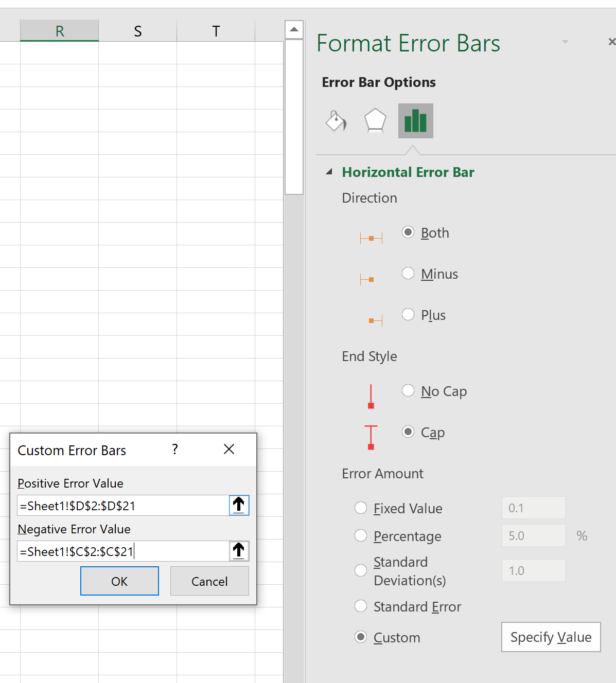Screen dimensions: 616x683
Task: Select the Error Bar Options chart icon
Action: (x=415, y=121)
